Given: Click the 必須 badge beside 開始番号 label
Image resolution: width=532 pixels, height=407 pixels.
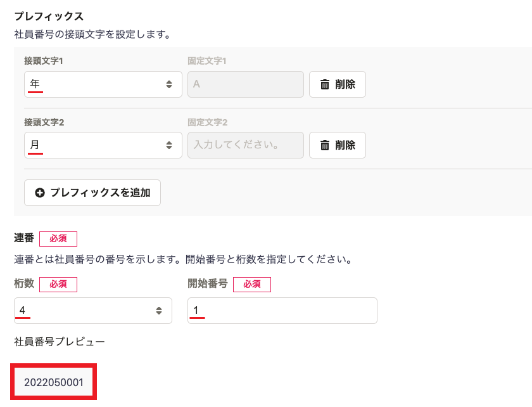Looking at the screenshot, I should click(252, 285).
